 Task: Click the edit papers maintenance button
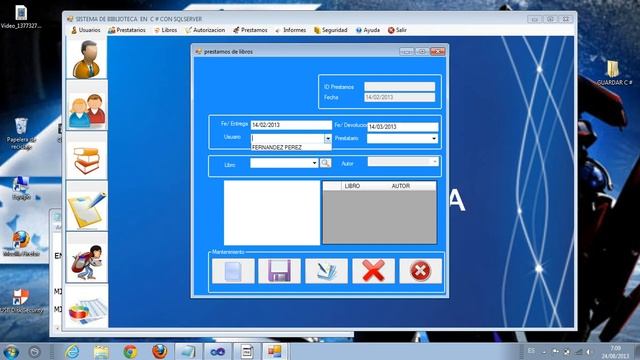coord(327,271)
